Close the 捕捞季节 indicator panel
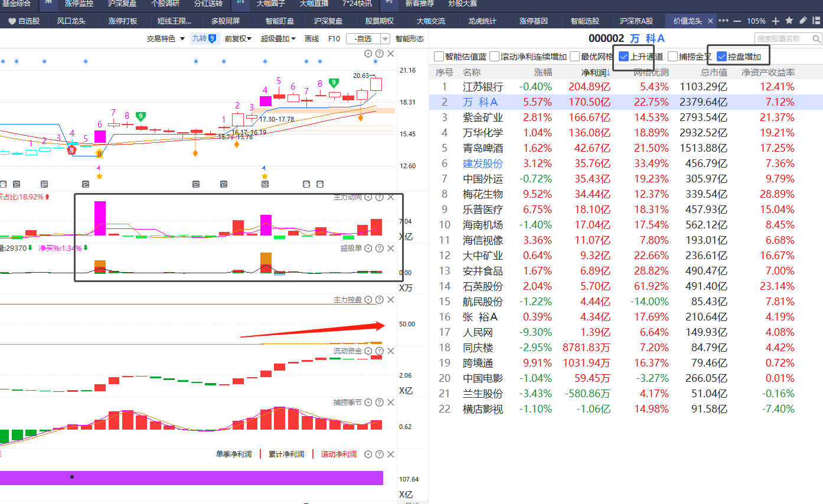Image resolution: width=823 pixels, height=504 pixels. [x=390, y=402]
